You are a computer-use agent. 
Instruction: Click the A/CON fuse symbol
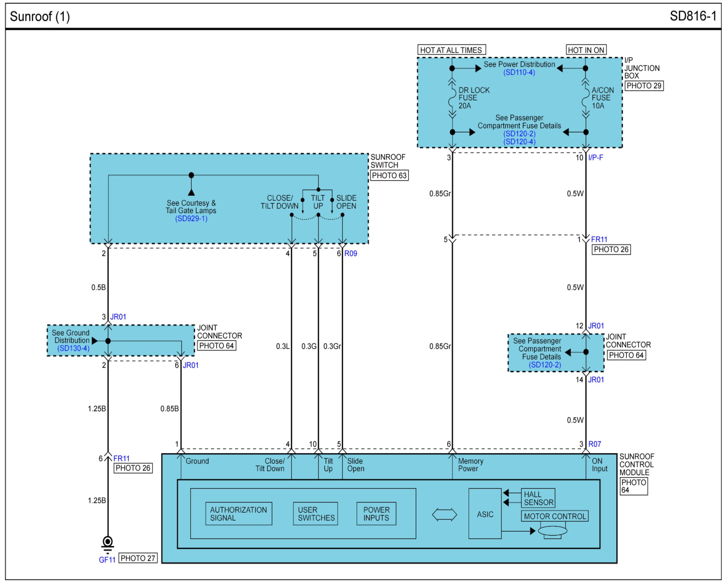(x=586, y=98)
